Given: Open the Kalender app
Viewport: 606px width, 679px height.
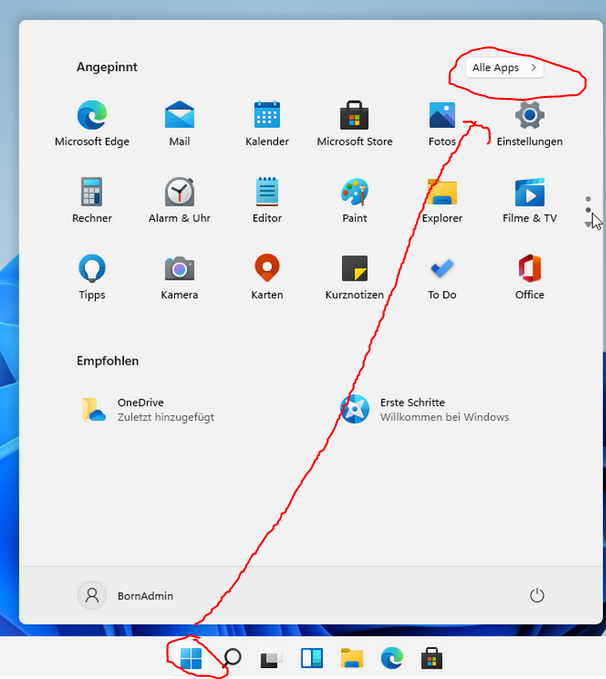Looking at the screenshot, I should coord(267,123).
